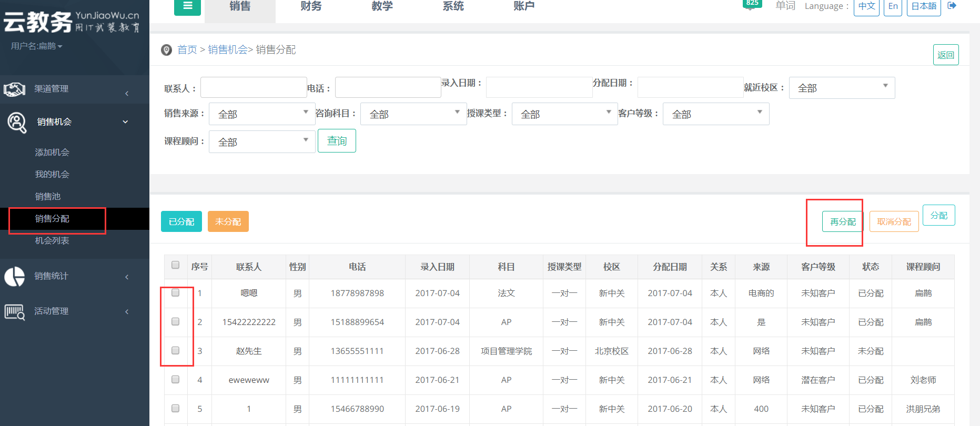Screen dimensions: 980x426
Task: Expand the 销售来源 dropdown
Action: (262, 114)
